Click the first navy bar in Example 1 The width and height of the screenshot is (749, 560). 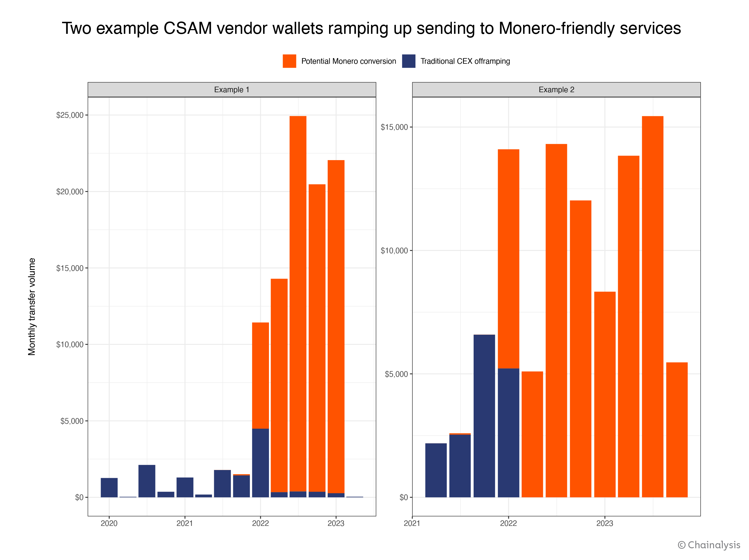click(109, 488)
